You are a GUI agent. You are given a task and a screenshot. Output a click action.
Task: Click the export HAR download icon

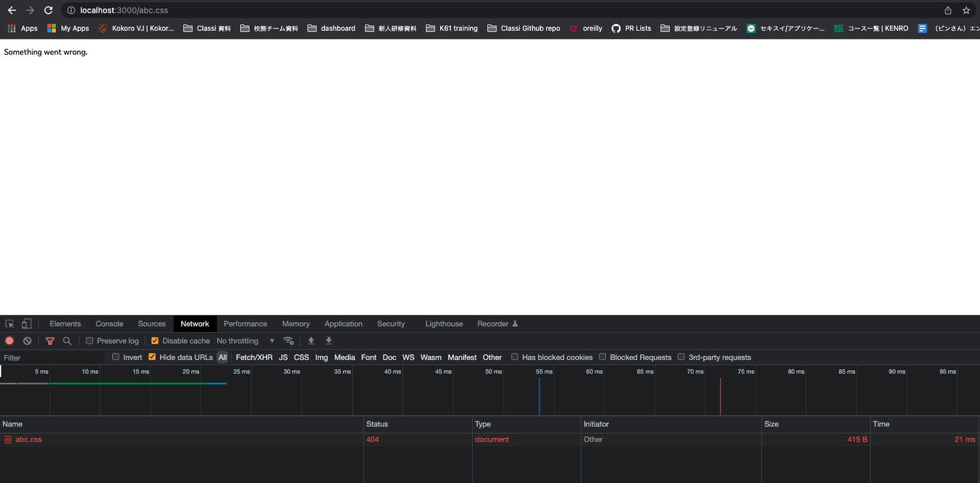click(328, 341)
